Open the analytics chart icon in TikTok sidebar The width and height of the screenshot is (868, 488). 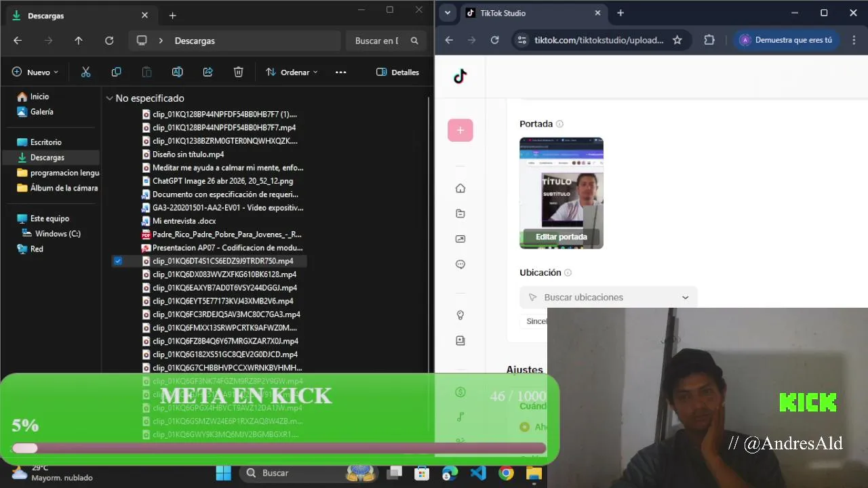point(460,239)
